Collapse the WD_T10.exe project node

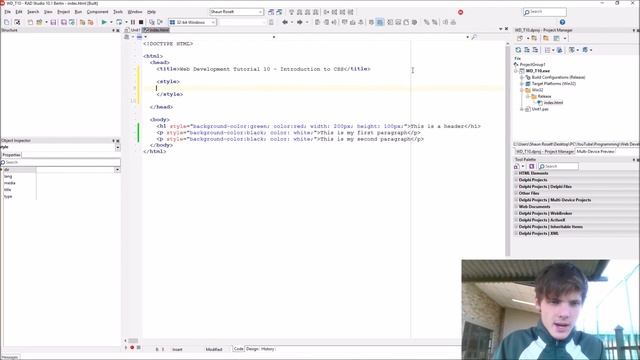tap(516, 71)
